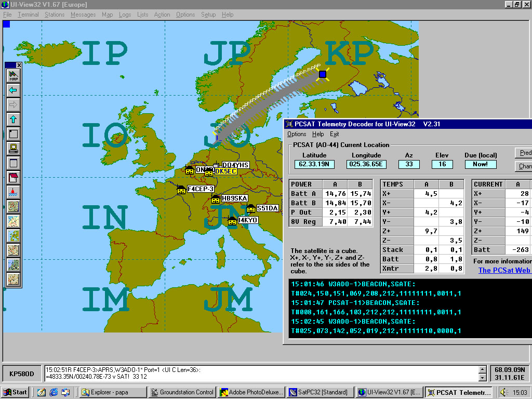This screenshot has height=399, width=532.
Task: Click the message log scrollbar down arrow
Action: point(483,378)
